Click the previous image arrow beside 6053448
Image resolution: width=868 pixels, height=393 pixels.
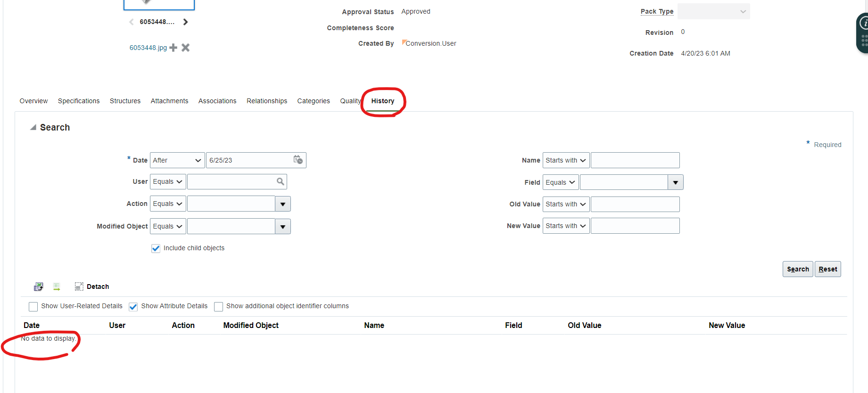pos(132,22)
